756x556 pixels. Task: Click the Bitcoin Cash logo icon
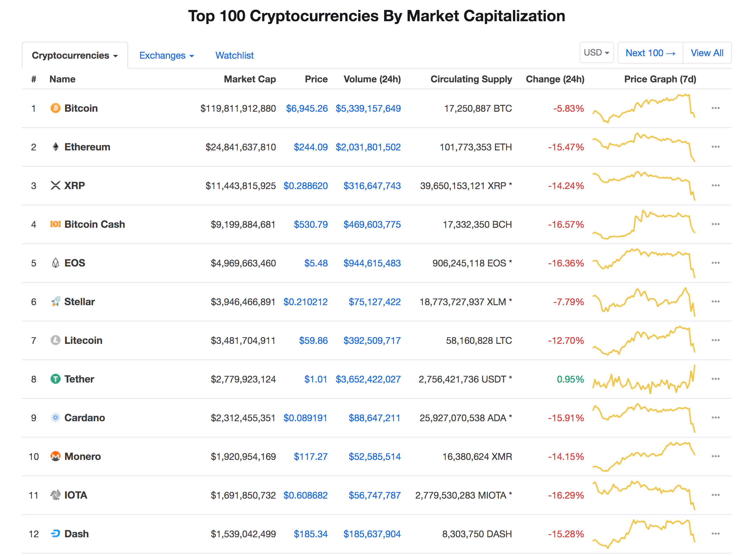pyautogui.click(x=55, y=224)
